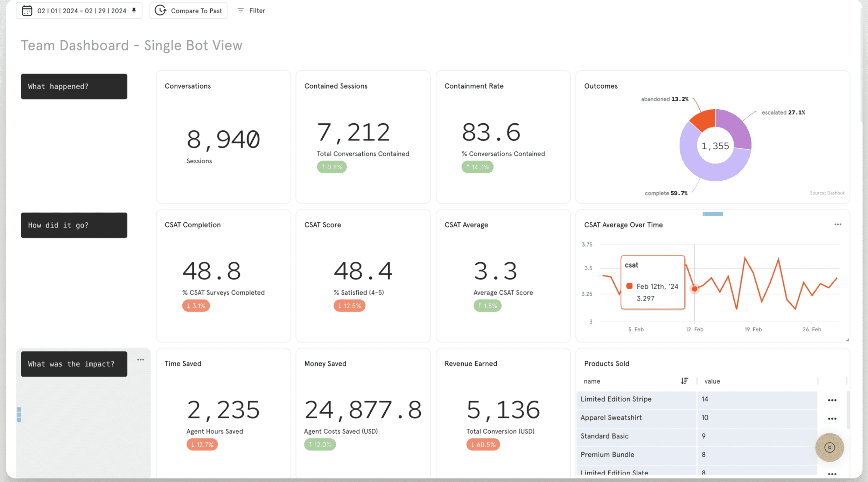The height and width of the screenshot is (482, 868).
Task: Select the What happened? section header
Action: point(74,87)
